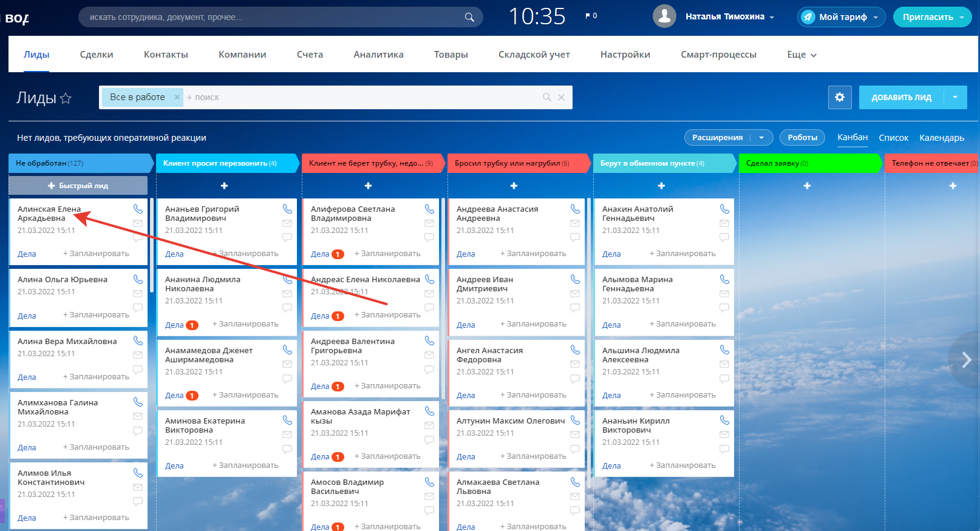
Task: Open Дела for Ананина Людмила Николаевна
Action: (x=174, y=325)
